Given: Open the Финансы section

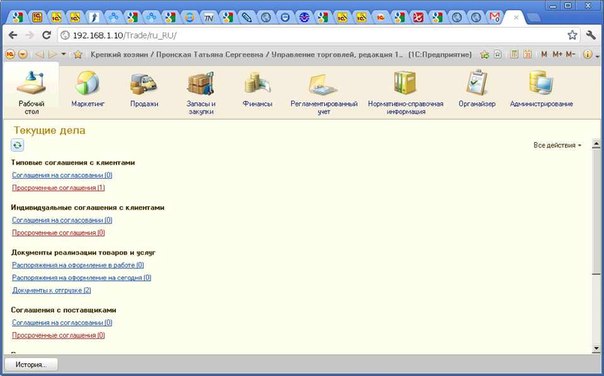Looking at the screenshot, I should click(257, 89).
